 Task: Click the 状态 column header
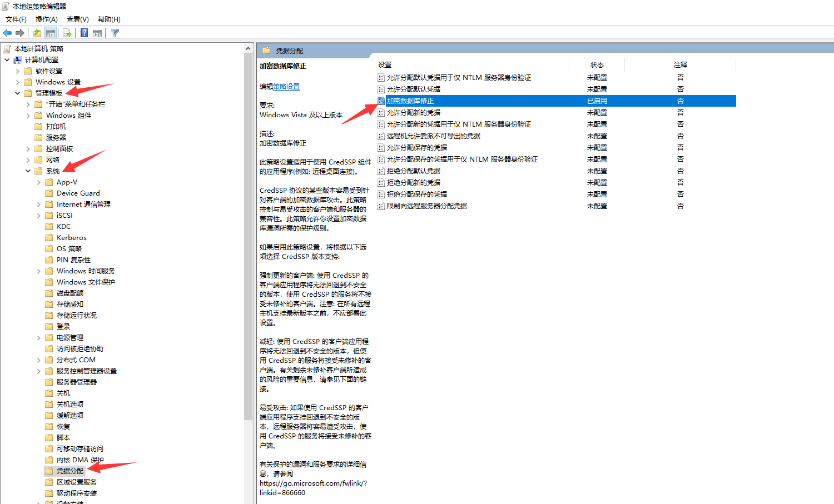(597, 65)
